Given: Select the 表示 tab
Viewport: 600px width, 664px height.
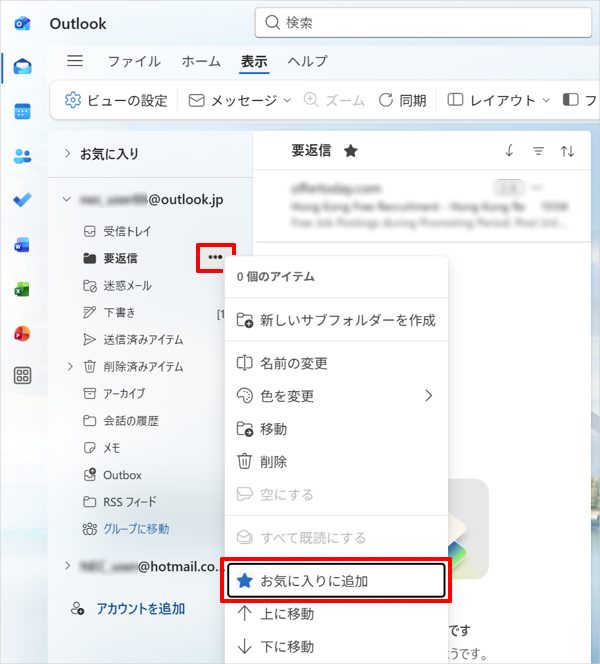Looking at the screenshot, I should [x=254, y=62].
